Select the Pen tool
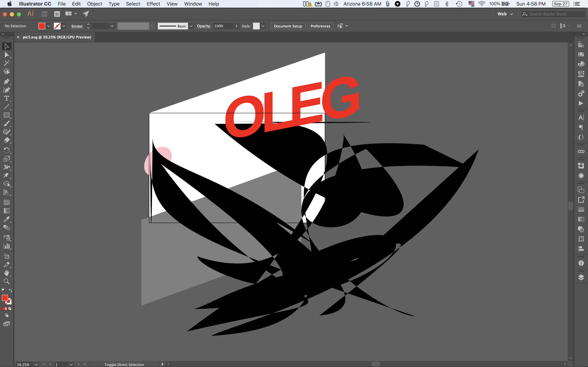The width and height of the screenshot is (588, 367). tap(6, 82)
